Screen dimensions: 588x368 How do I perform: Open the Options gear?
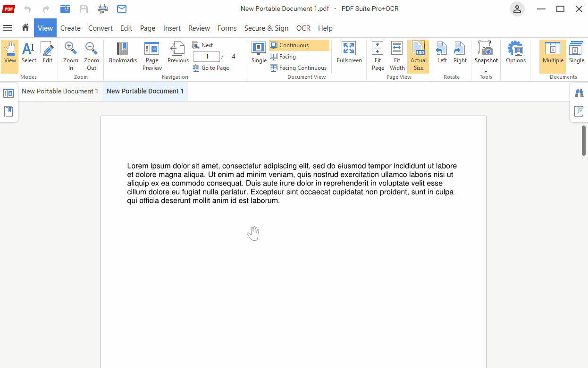coord(516,52)
